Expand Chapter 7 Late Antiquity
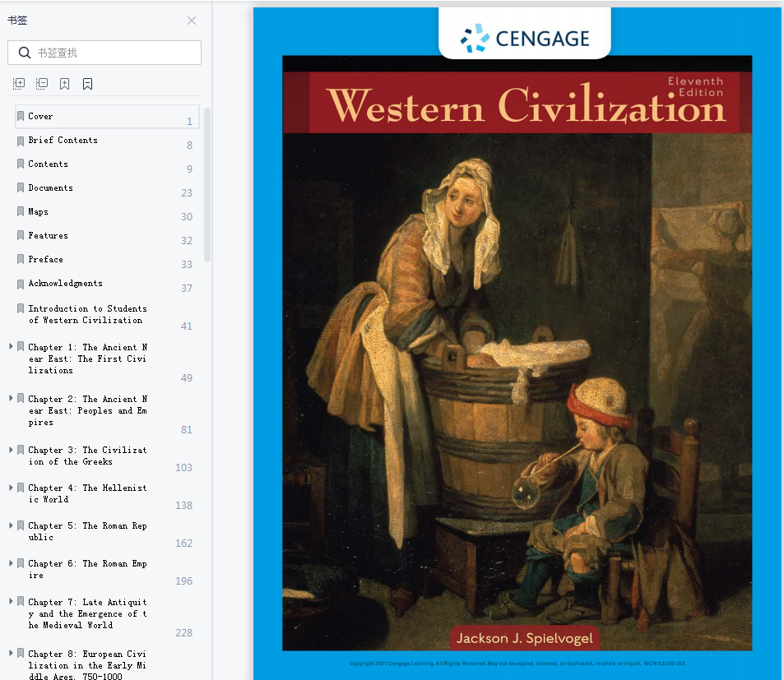 (x=11, y=601)
